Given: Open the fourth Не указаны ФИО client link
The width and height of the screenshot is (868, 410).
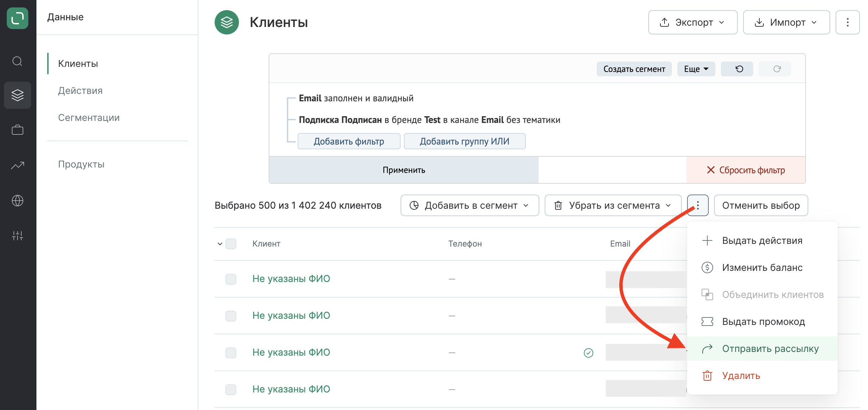Looking at the screenshot, I should pyautogui.click(x=291, y=389).
